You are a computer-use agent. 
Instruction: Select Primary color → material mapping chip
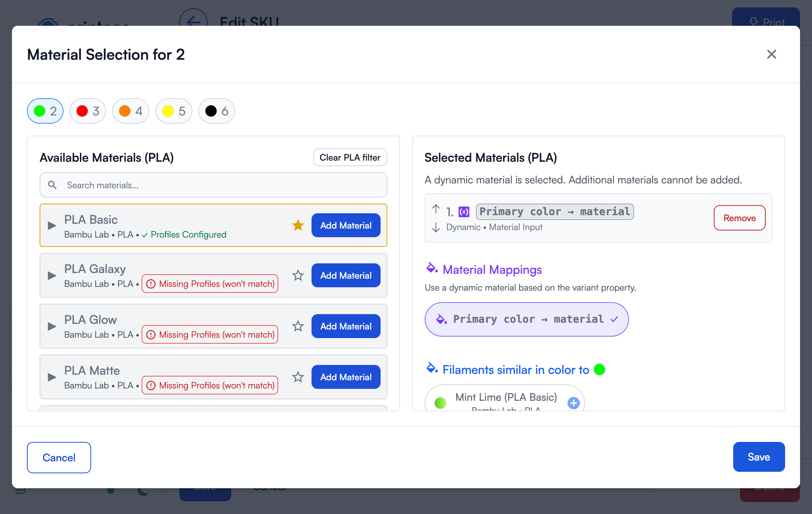tap(527, 319)
